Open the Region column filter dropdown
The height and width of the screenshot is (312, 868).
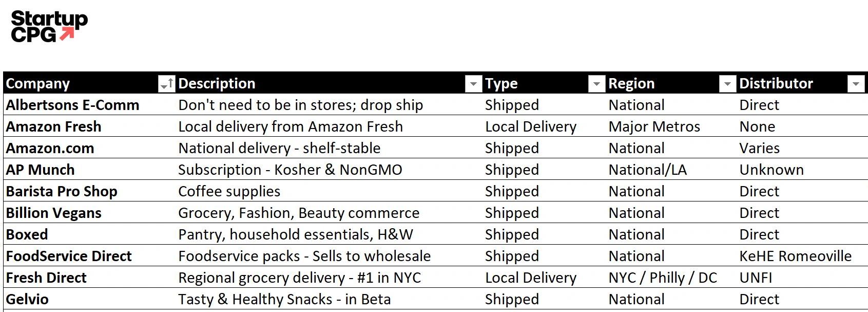point(727,83)
